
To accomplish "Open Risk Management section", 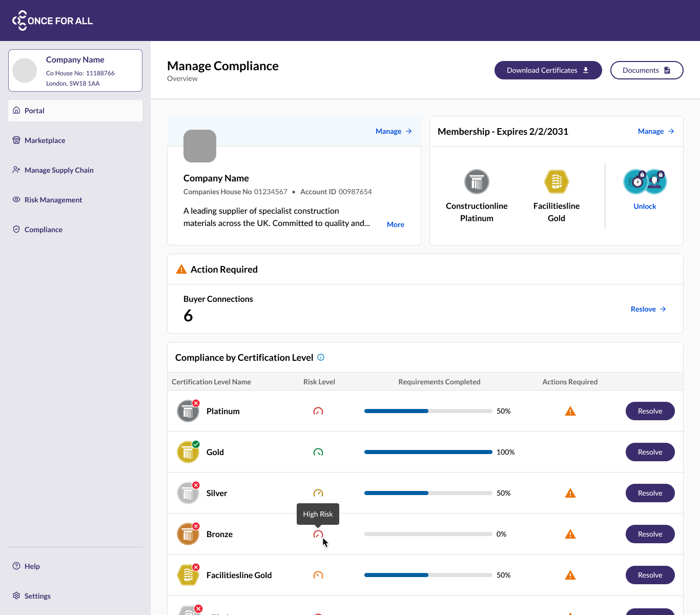I will 75,200.
